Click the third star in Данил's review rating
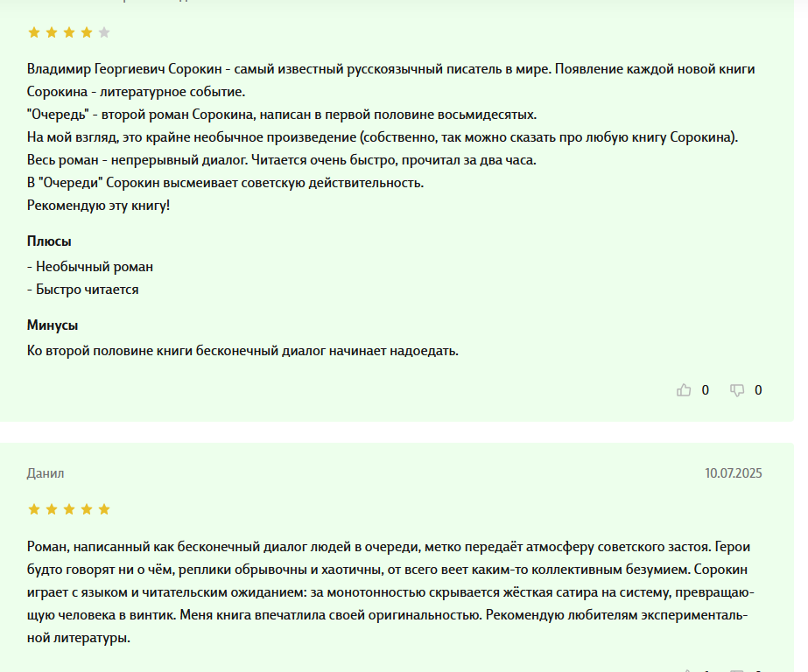This screenshot has width=808, height=672. [69, 509]
